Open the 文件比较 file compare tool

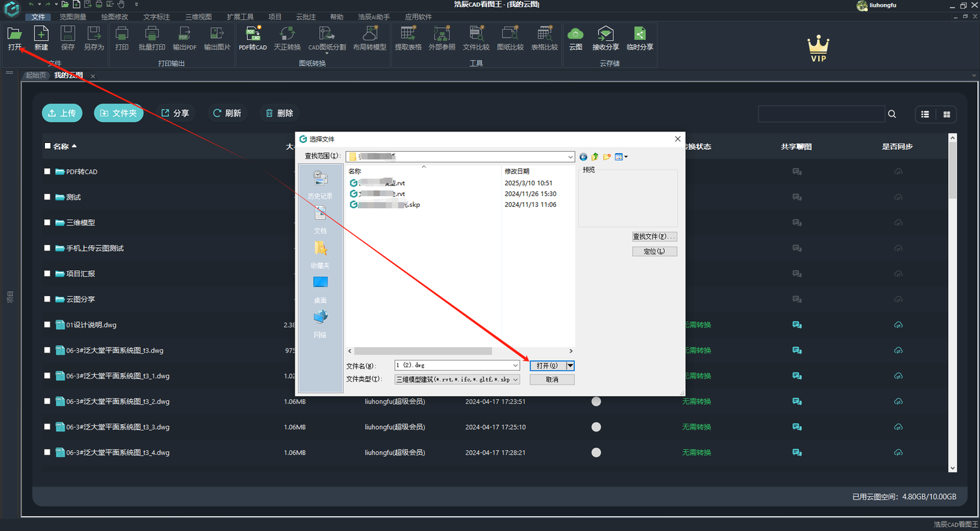pos(476,38)
